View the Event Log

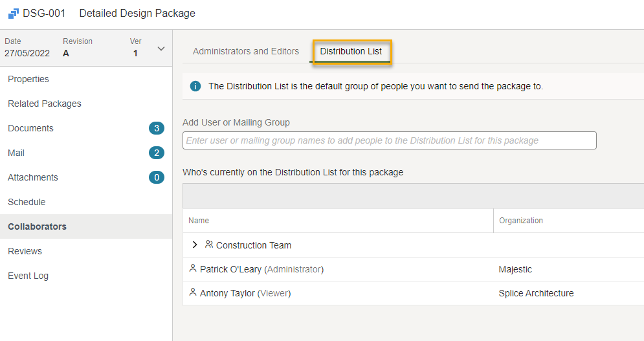coord(28,276)
